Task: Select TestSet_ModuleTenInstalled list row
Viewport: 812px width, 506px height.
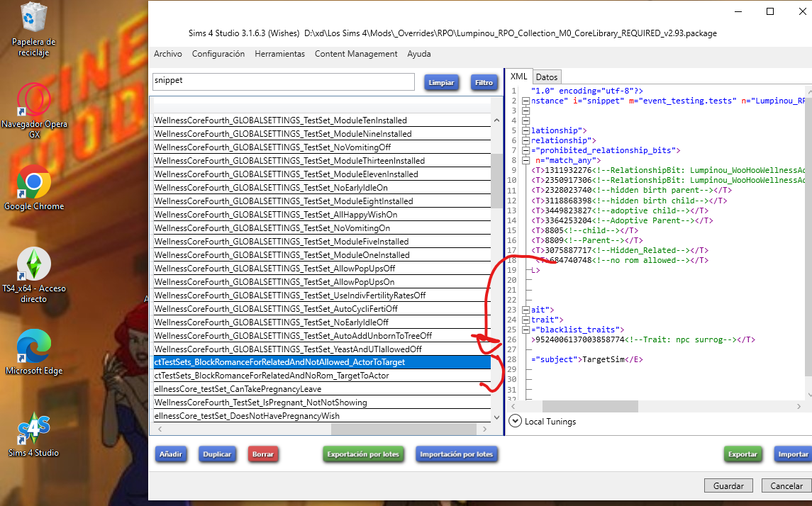Action: coord(321,120)
